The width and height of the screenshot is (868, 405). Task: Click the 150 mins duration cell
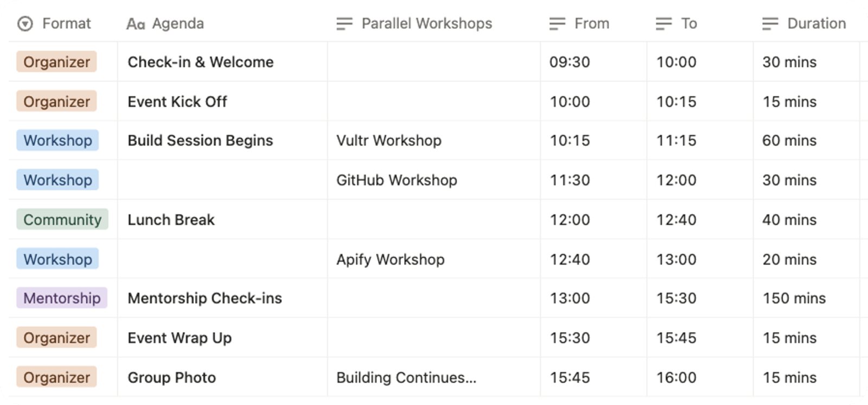(794, 298)
